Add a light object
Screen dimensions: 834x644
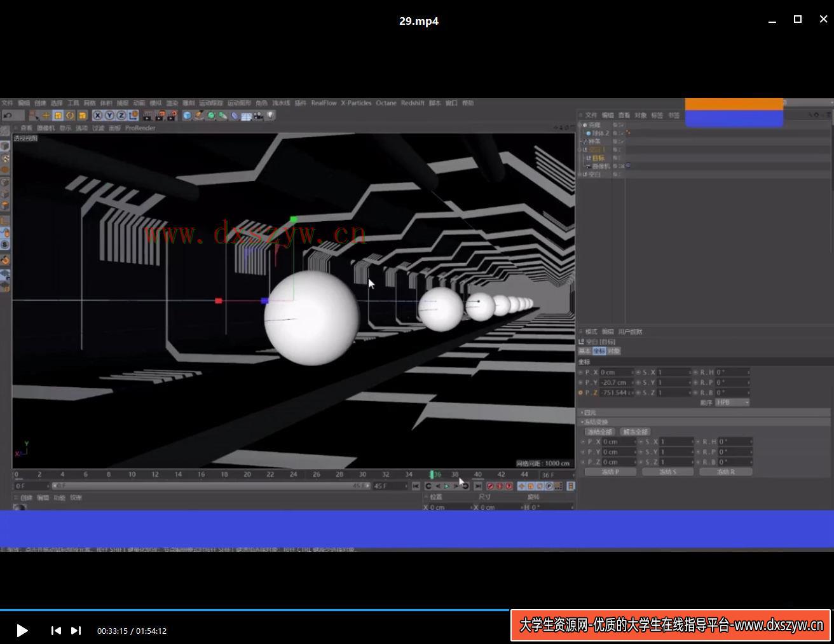point(270,115)
